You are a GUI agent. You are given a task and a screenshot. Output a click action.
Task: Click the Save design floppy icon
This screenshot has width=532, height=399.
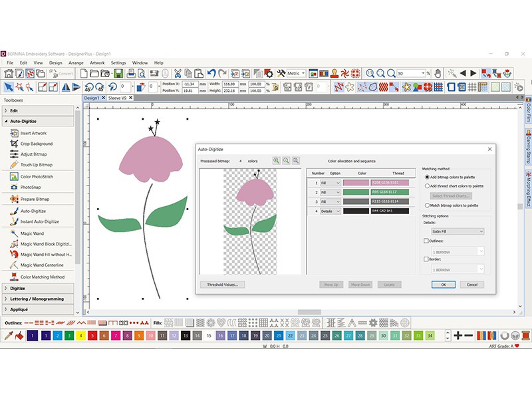(118, 73)
